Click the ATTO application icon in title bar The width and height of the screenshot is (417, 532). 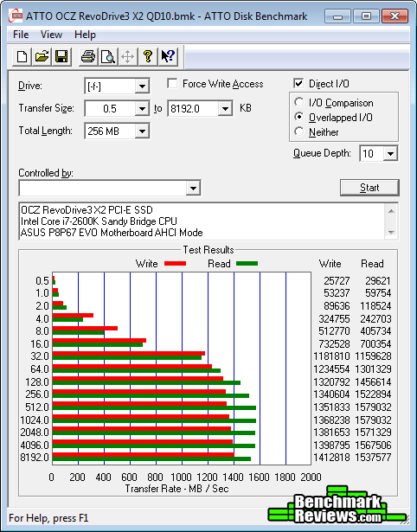[16, 16]
